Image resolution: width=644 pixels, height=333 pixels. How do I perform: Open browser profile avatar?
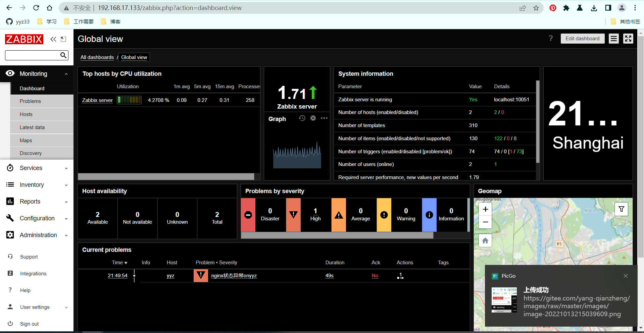click(622, 8)
